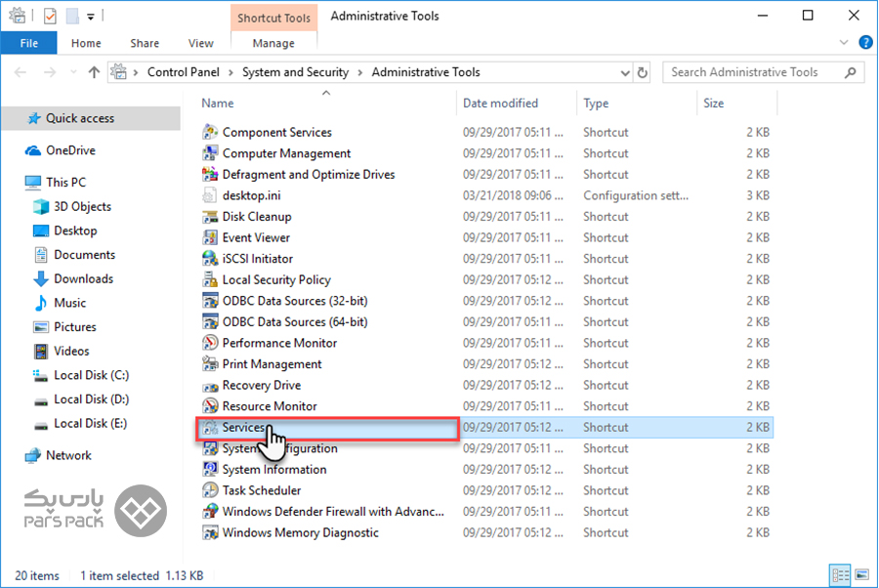Select the Disk Cleanup icon
Image resolution: width=879 pixels, height=588 pixels.
pos(210,217)
